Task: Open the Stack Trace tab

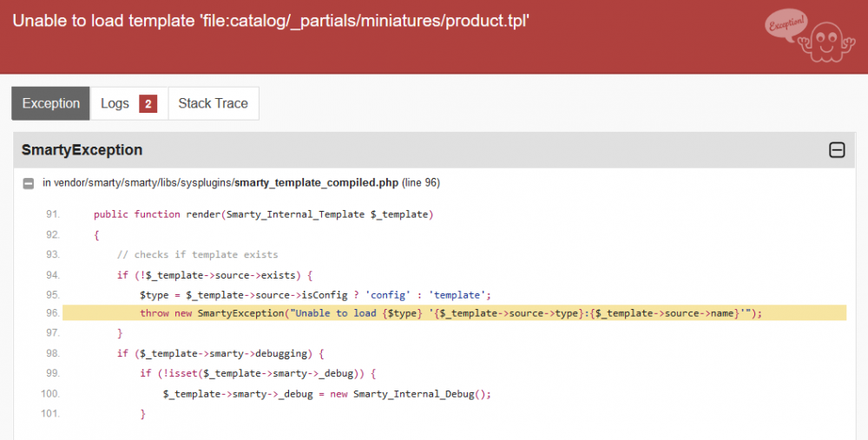Action: click(214, 103)
